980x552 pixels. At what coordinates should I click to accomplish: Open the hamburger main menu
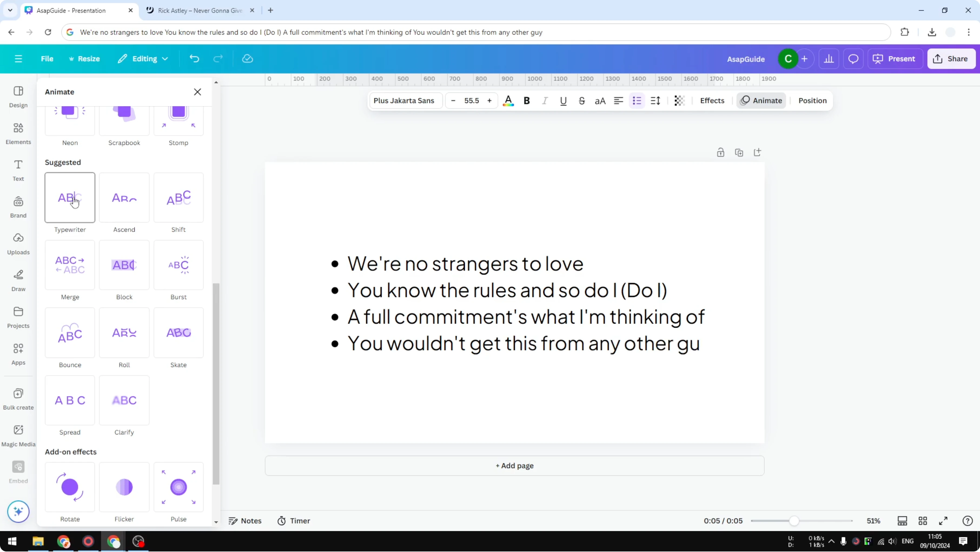coord(18,59)
